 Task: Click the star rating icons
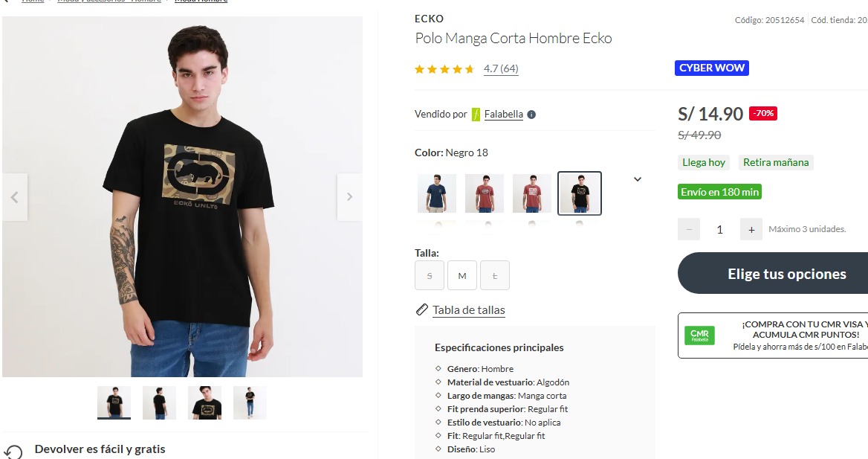(x=444, y=69)
